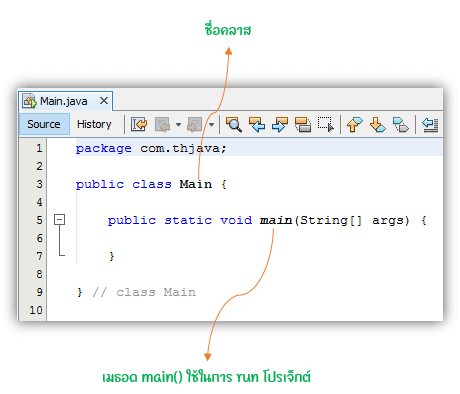Image resolution: width=460 pixels, height=394 pixels.
Task: Click Next Bookmark icon
Action: click(x=377, y=124)
